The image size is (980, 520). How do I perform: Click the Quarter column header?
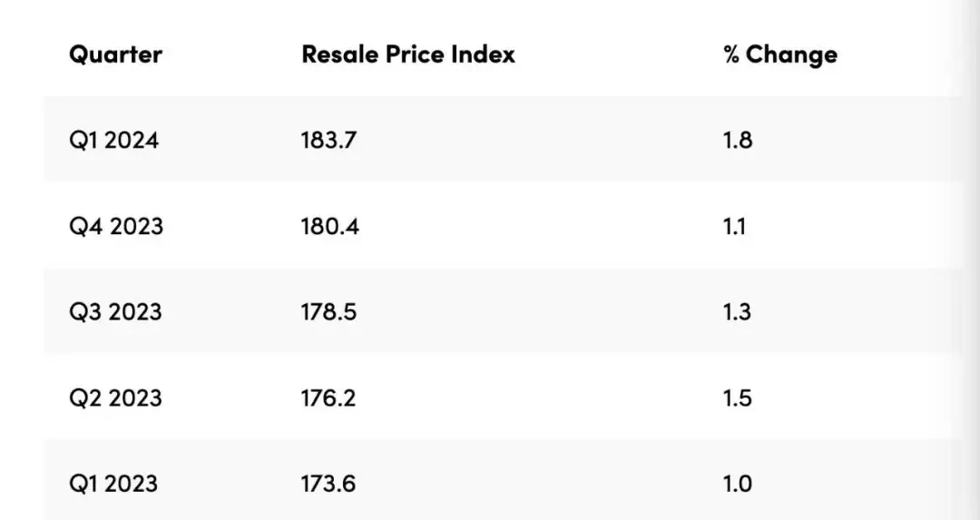click(115, 54)
